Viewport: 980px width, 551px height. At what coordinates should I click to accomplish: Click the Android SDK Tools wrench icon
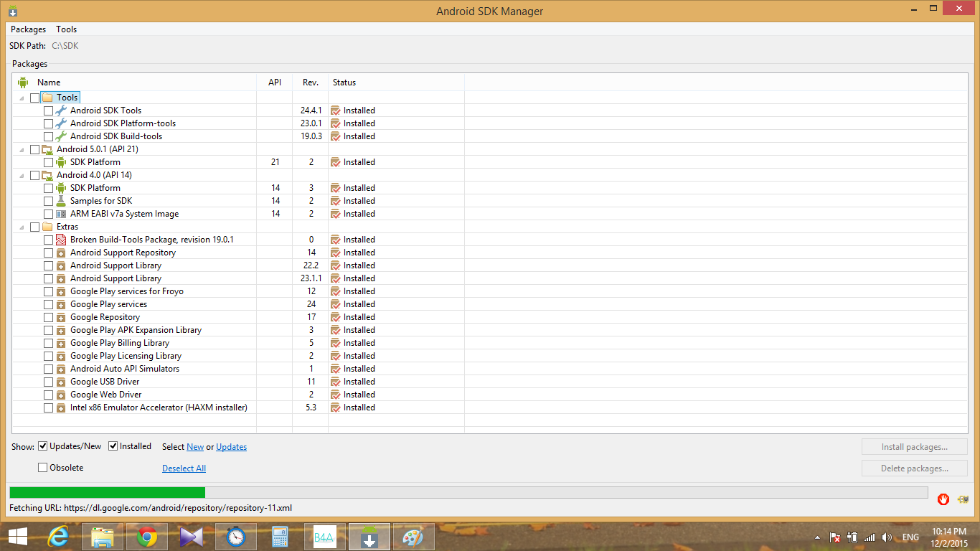(61, 110)
